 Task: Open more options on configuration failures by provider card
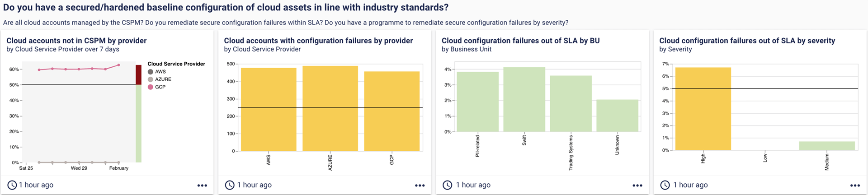pyautogui.click(x=420, y=186)
